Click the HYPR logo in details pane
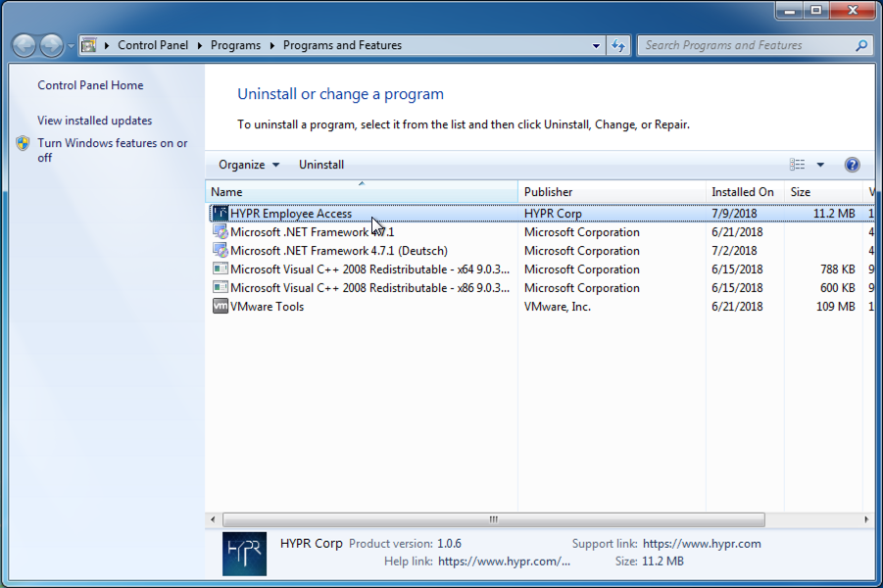 [244, 554]
